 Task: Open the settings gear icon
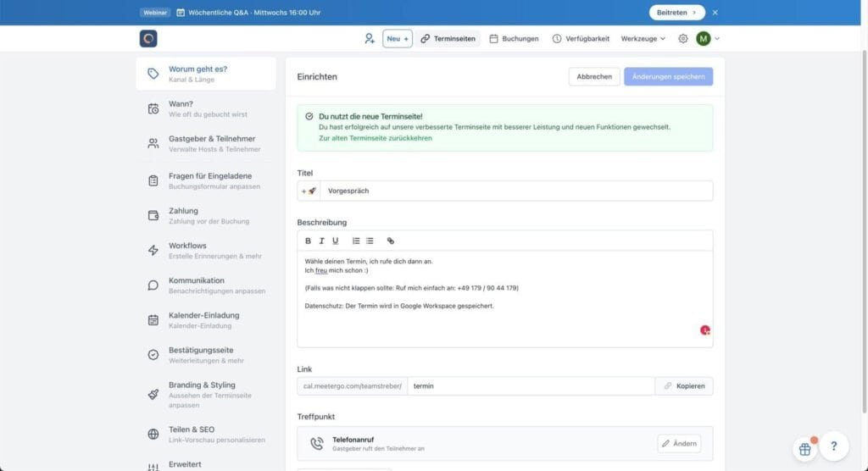(683, 39)
